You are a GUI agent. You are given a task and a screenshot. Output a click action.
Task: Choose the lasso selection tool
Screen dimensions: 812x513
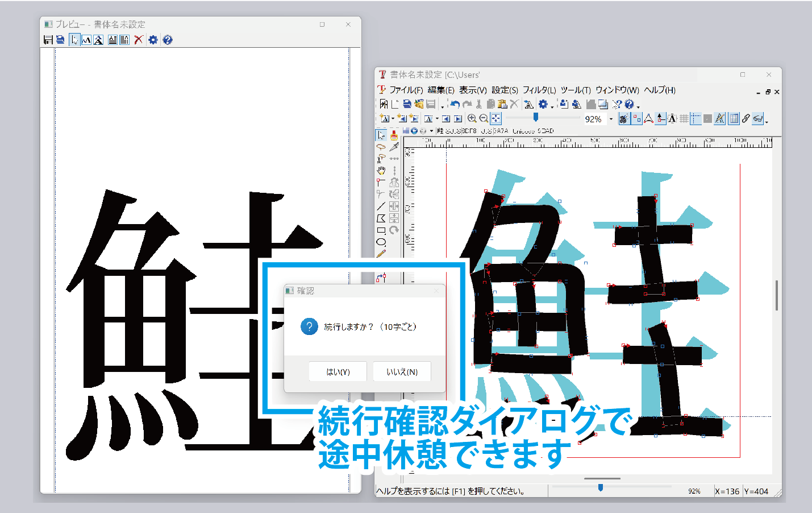coord(381,147)
